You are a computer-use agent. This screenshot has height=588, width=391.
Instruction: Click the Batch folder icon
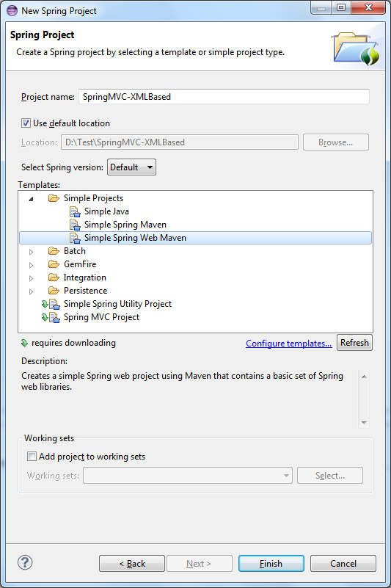(x=54, y=251)
